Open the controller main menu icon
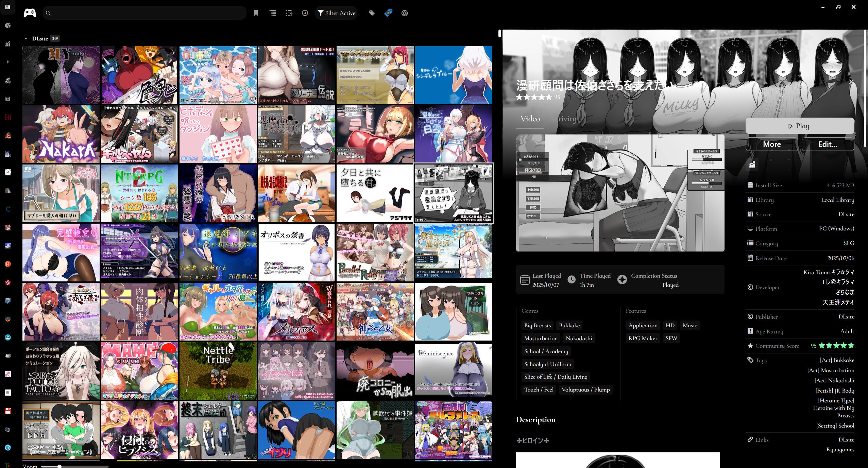 click(x=30, y=13)
